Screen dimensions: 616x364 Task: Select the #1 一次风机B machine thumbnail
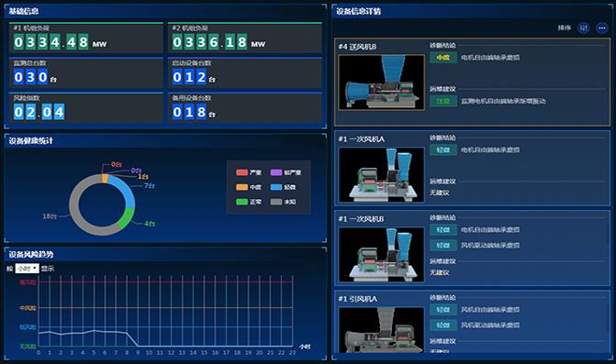(x=382, y=255)
